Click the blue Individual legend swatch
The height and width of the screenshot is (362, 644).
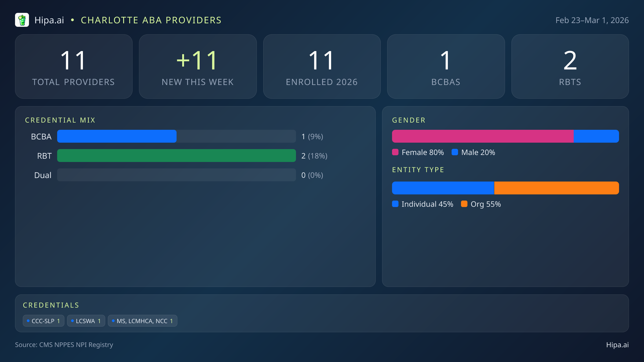tap(395, 204)
